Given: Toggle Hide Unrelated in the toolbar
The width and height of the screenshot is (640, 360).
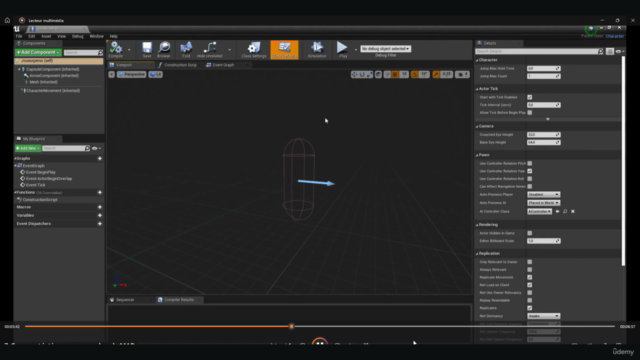Looking at the screenshot, I should pos(210,48).
